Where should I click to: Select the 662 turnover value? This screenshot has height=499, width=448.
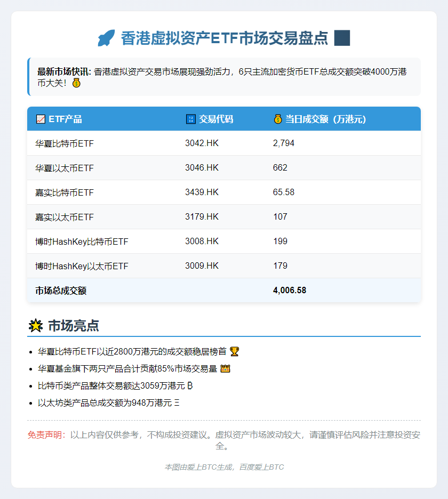280,168
